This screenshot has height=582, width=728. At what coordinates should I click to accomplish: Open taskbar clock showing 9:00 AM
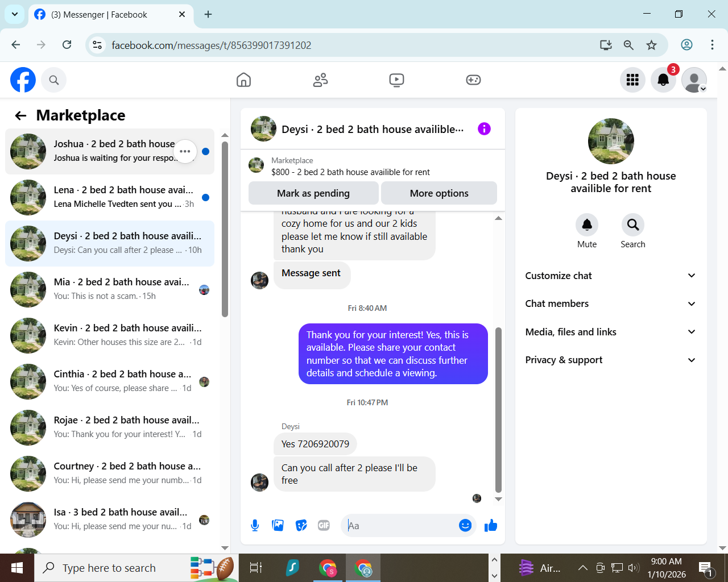pyautogui.click(x=667, y=568)
